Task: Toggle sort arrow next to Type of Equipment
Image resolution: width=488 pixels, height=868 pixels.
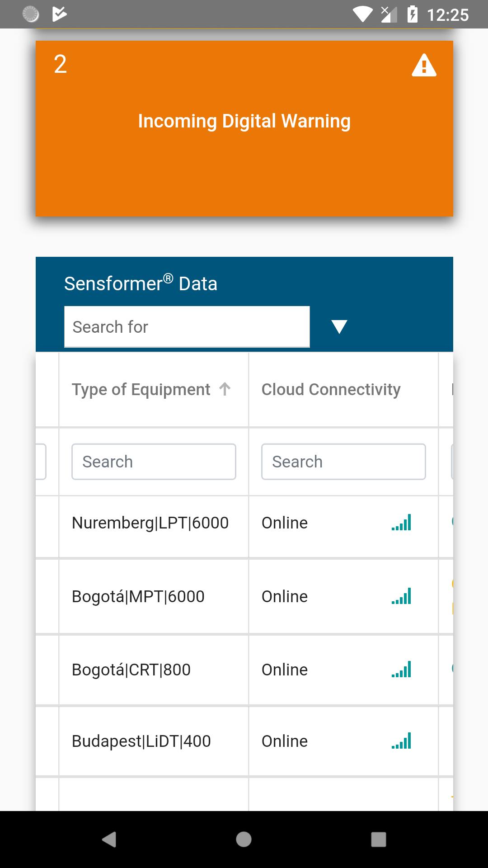Action: 225,389
